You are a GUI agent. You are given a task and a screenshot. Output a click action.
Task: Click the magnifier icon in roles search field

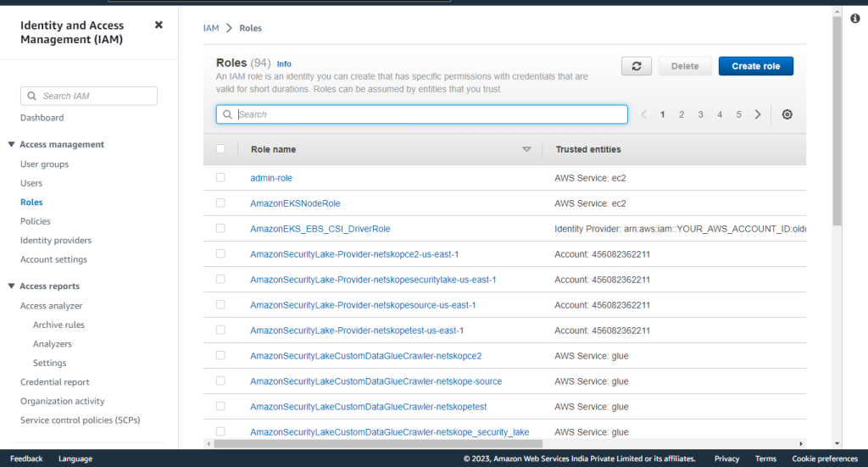click(227, 114)
